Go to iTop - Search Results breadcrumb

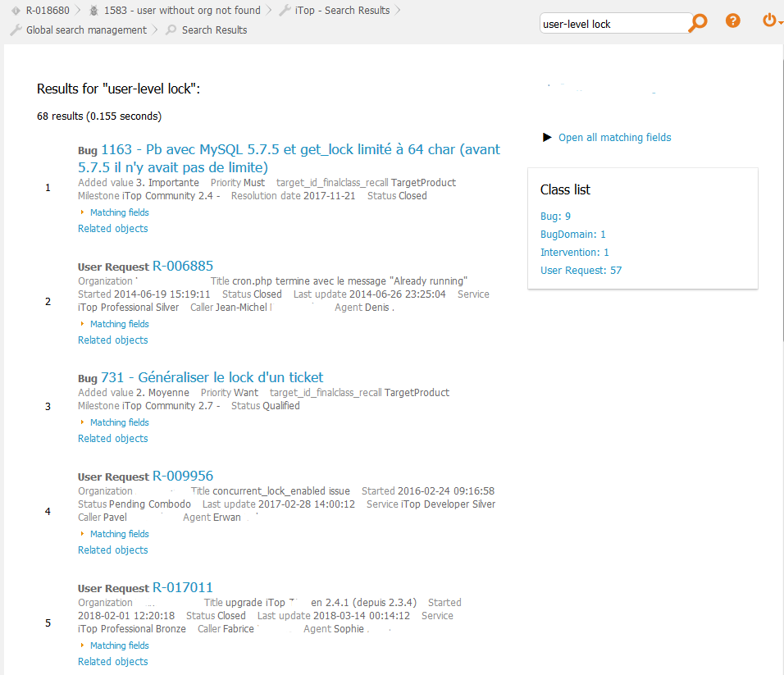343,11
